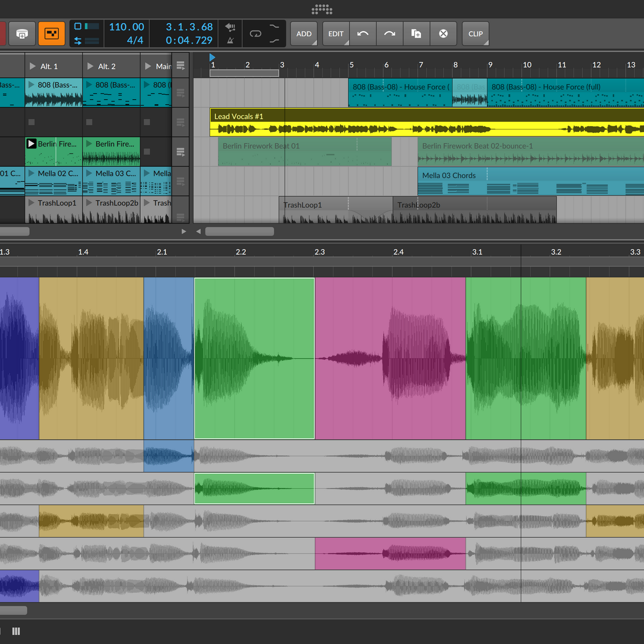Screen dimensions: 644x644
Task: Click the right arrow beside launcher scrollbar
Action: tap(184, 231)
